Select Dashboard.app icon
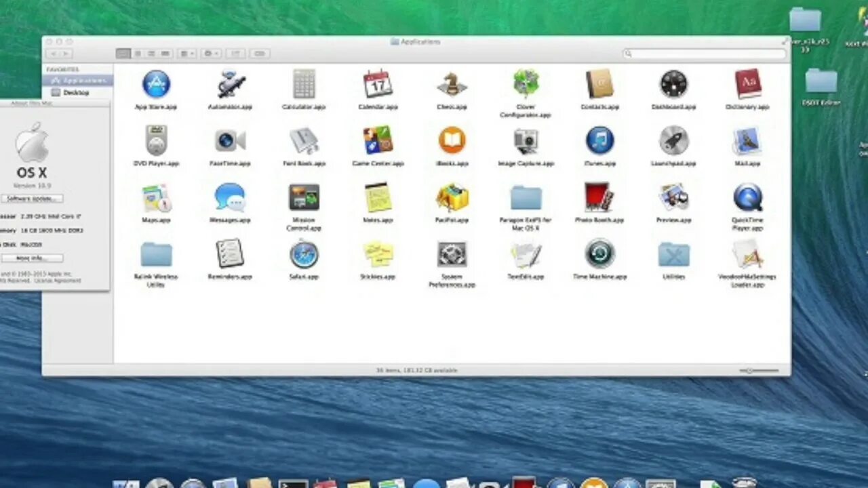 [673, 85]
